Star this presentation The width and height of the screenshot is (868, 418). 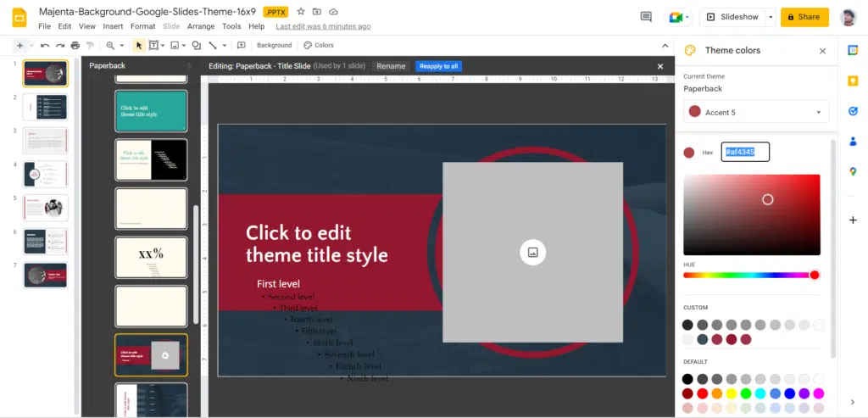tap(301, 12)
